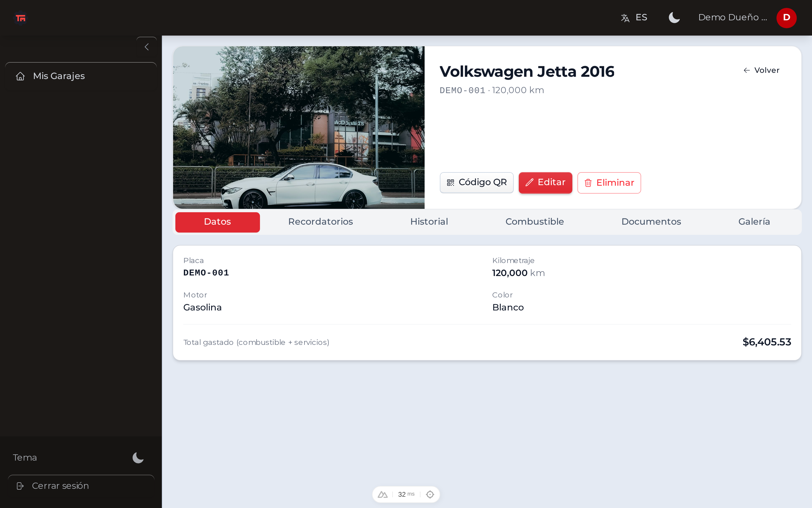Click the app logo in the header
This screenshot has height=508, width=812.
[21, 18]
